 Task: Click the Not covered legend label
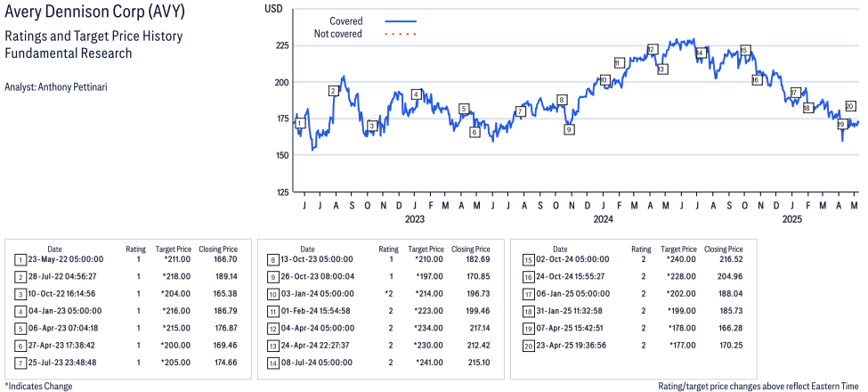pos(338,34)
